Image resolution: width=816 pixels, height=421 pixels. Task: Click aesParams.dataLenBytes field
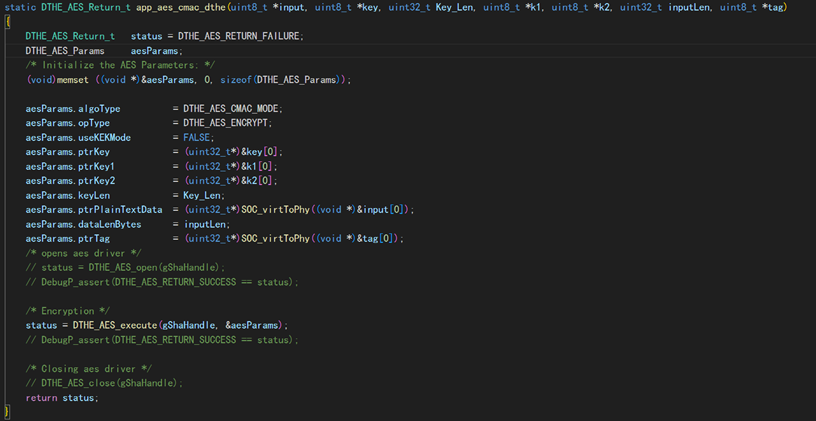pos(83,224)
